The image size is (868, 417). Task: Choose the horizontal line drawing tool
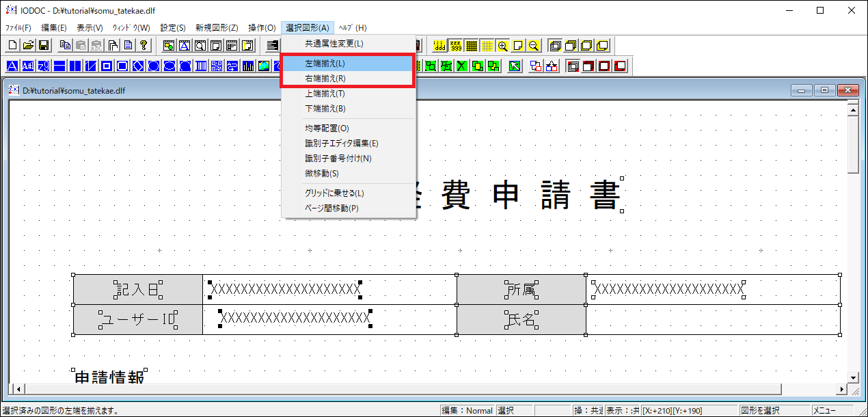click(59, 66)
